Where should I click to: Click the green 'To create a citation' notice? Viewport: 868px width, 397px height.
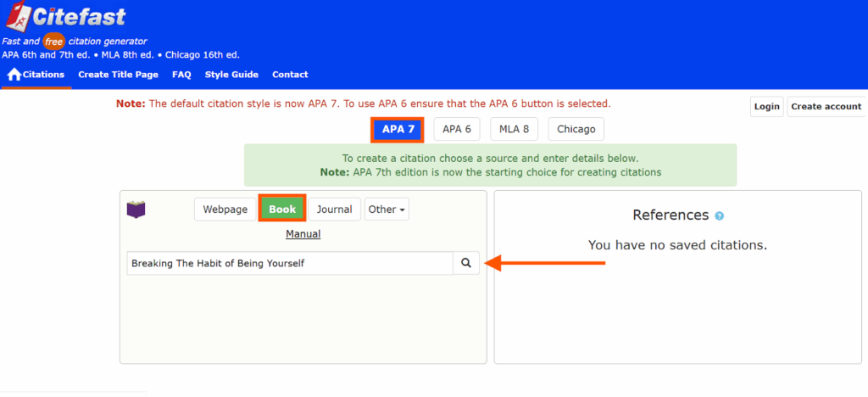pyautogui.click(x=491, y=165)
